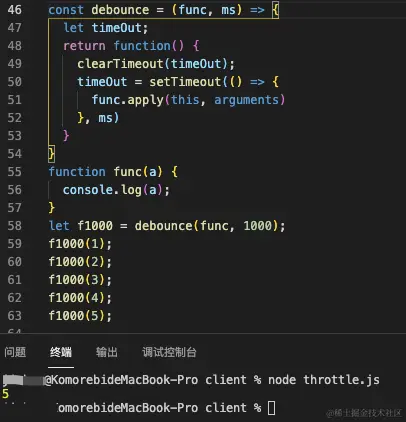This screenshot has width=406, height=422.
Task: Click the clearTimeout call on line 49
Action: pos(156,64)
